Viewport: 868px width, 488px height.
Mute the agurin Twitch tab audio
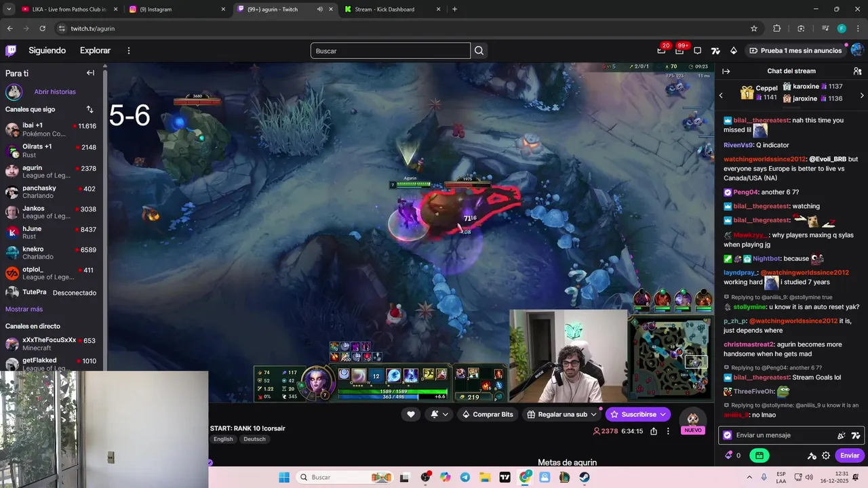[x=320, y=9]
